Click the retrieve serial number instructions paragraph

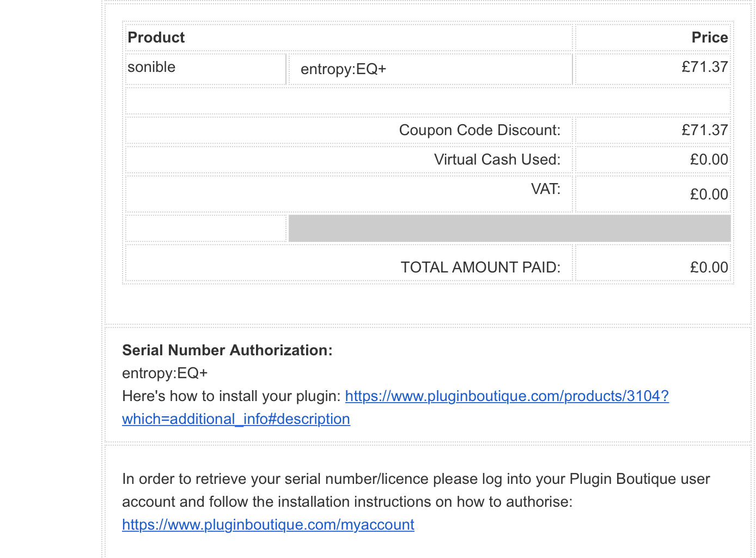pos(416,490)
